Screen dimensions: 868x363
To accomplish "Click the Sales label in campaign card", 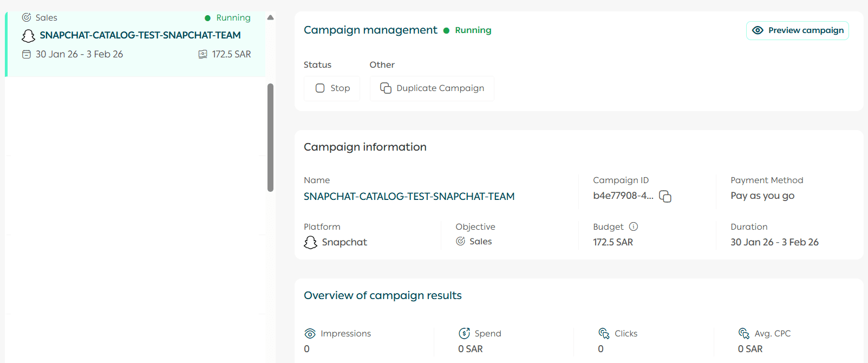I will coord(46,18).
